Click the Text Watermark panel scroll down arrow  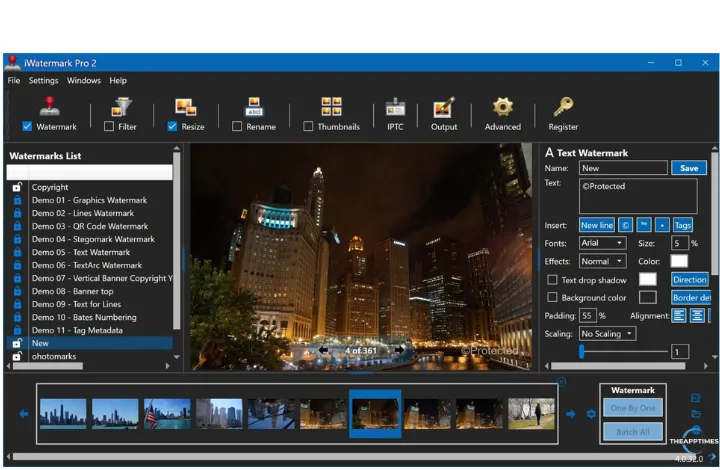[714, 357]
